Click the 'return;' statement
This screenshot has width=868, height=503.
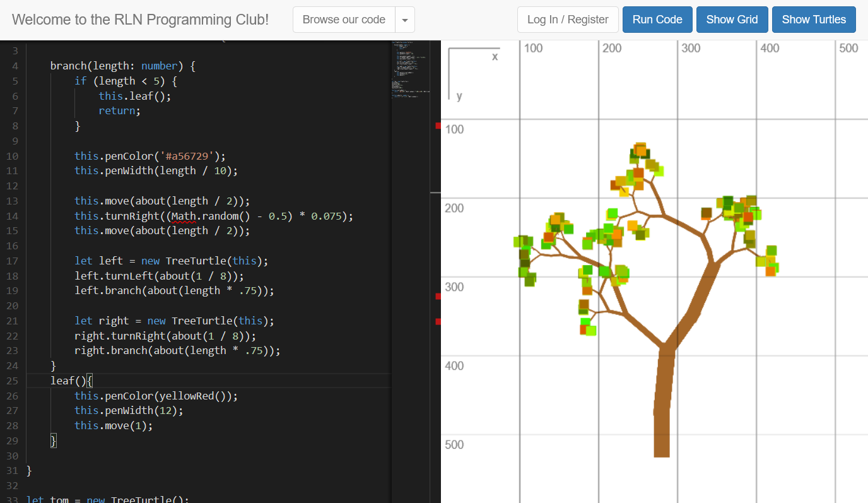[119, 110]
